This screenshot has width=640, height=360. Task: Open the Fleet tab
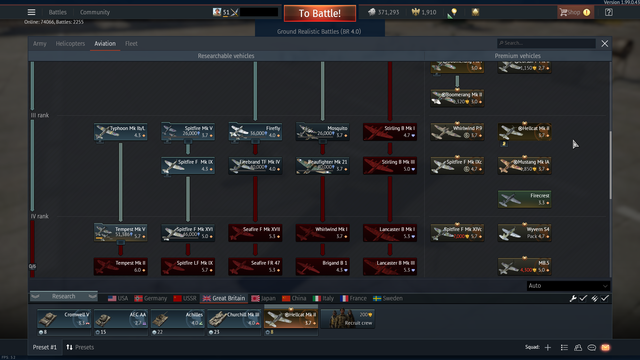click(131, 44)
